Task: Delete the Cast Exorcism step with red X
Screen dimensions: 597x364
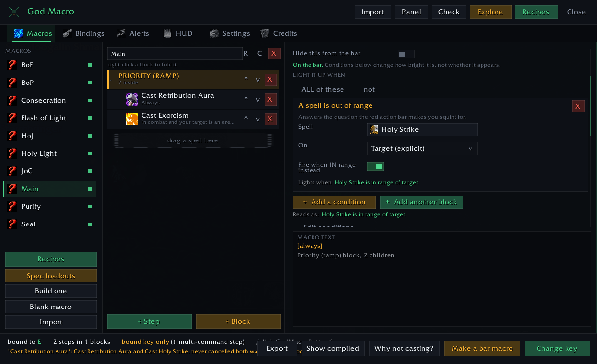Action: pos(270,119)
